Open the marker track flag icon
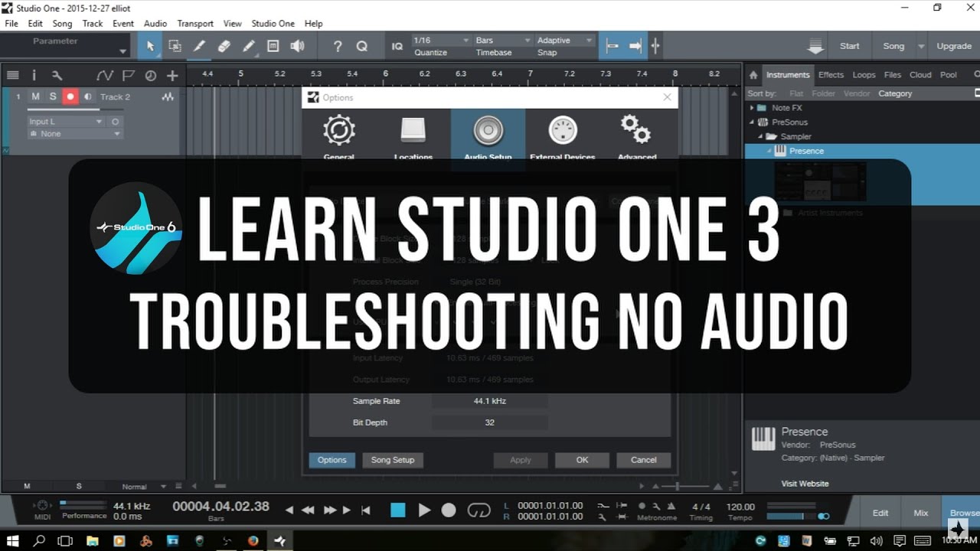Image resolution: width=980 pixels, height=551 pixels. point(128,75)
